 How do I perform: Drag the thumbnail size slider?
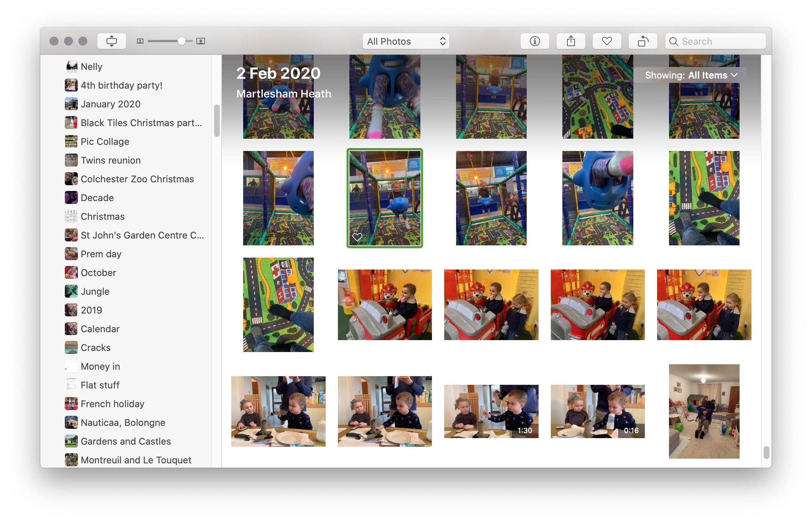181,40
